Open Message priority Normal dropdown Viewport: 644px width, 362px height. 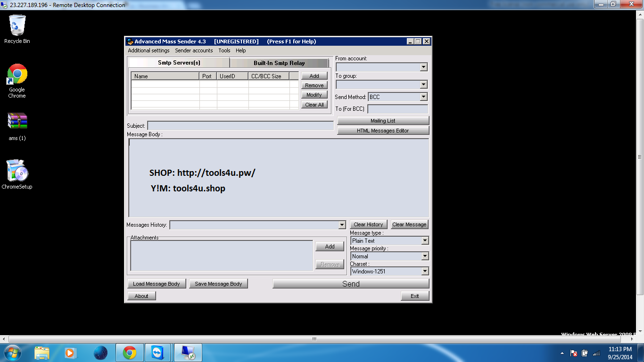[425, 256]
